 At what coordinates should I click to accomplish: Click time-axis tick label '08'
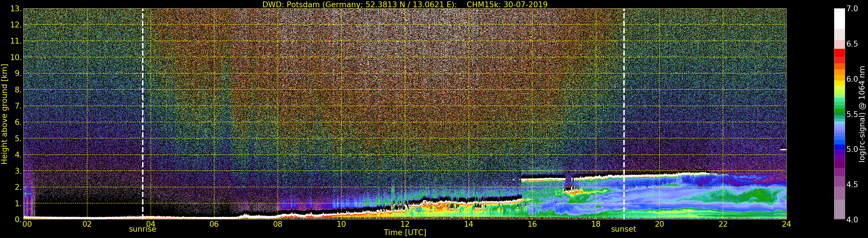click(278, 224)
